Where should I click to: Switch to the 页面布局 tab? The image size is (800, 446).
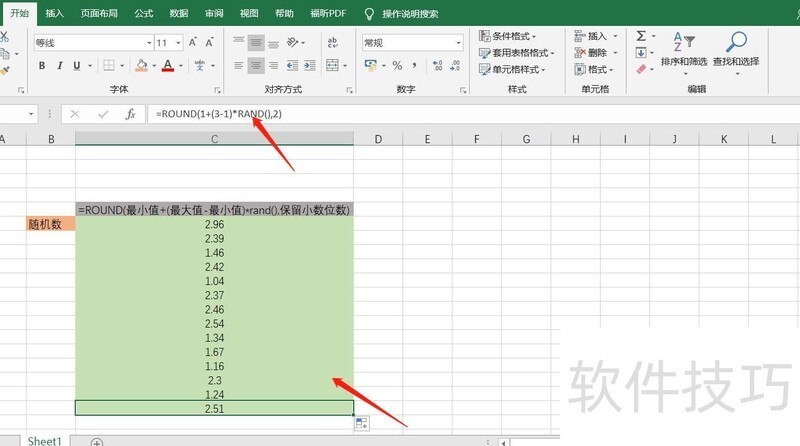(99, 14)
